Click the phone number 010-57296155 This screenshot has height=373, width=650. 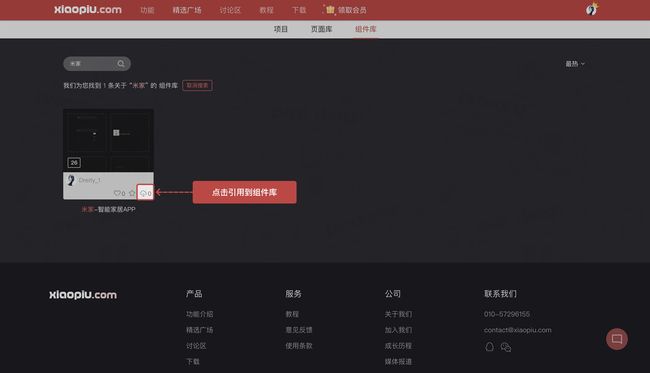pyautogui.click(x=507, y=314)
